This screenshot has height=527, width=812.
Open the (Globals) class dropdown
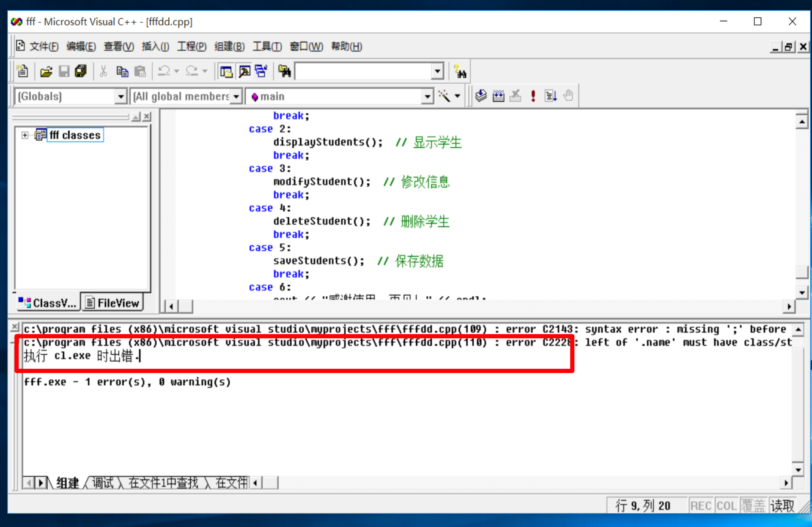(x=121, y=97)
